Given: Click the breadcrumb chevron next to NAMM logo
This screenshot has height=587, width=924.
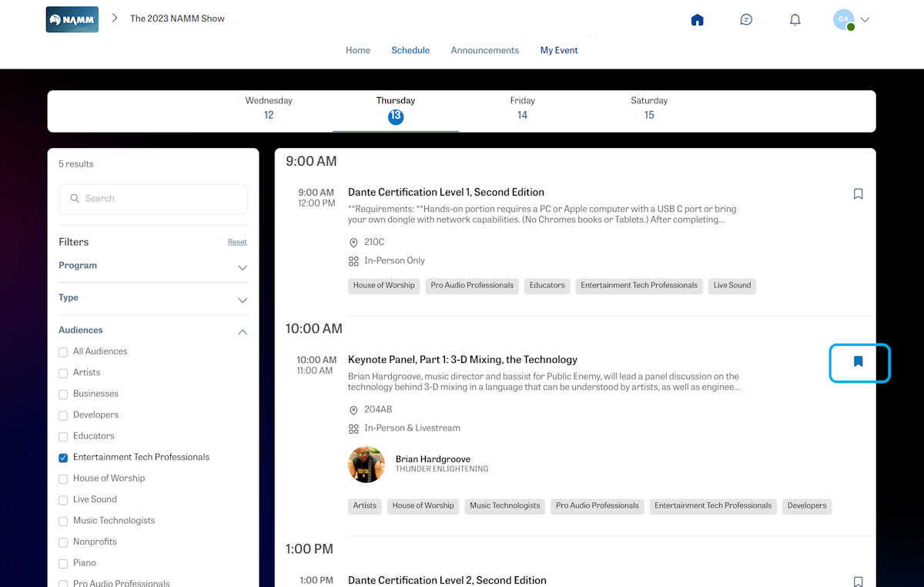Looking at the screenshot, I should pos(114,18).
